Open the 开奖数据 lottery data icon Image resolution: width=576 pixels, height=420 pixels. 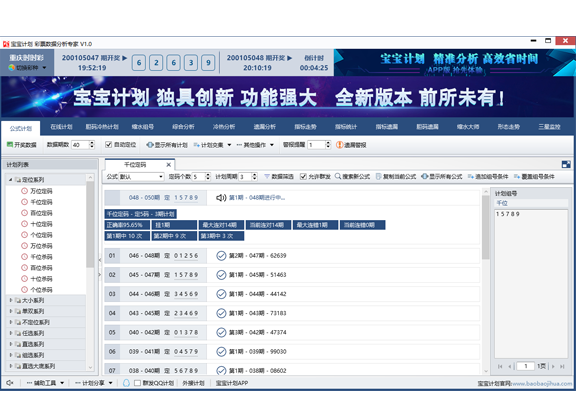pos(10,145)
